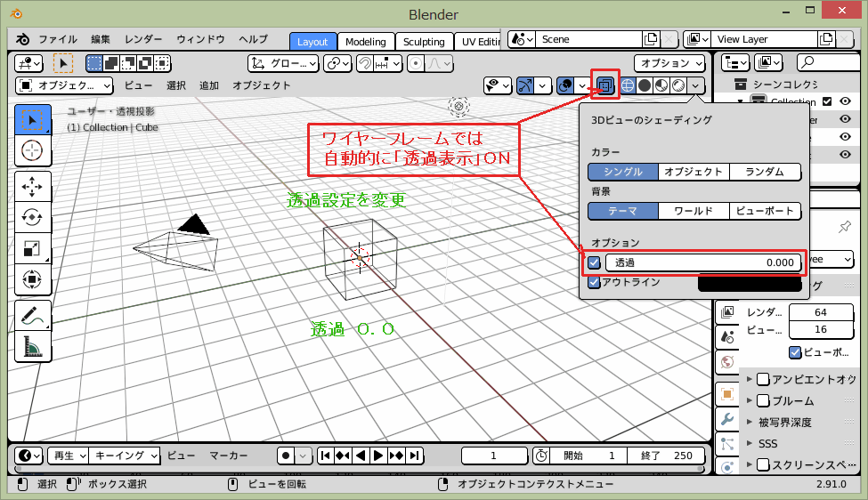
Task: Select the Measure tool
Action: pyautogui.click(x=33, y=347)
